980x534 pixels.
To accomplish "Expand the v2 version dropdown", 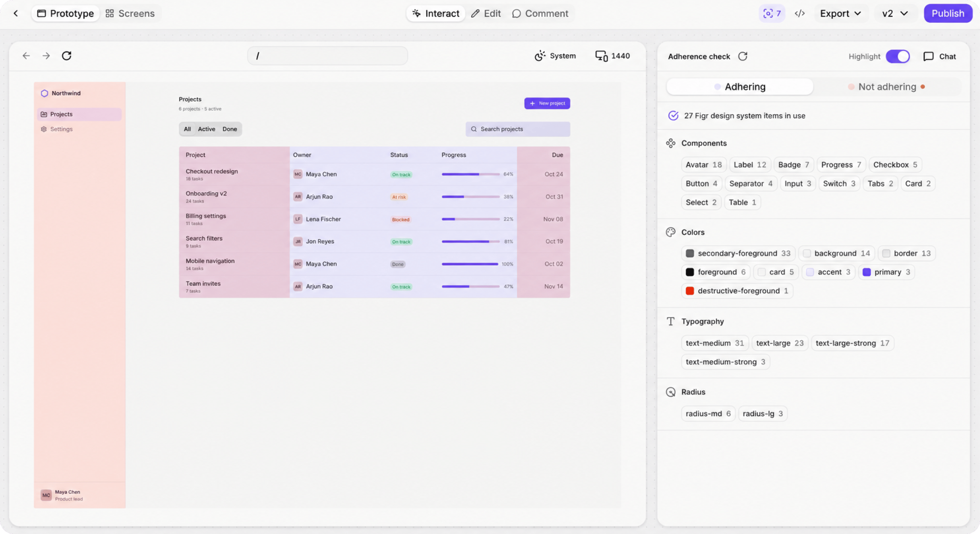I will tap(895, 13).
